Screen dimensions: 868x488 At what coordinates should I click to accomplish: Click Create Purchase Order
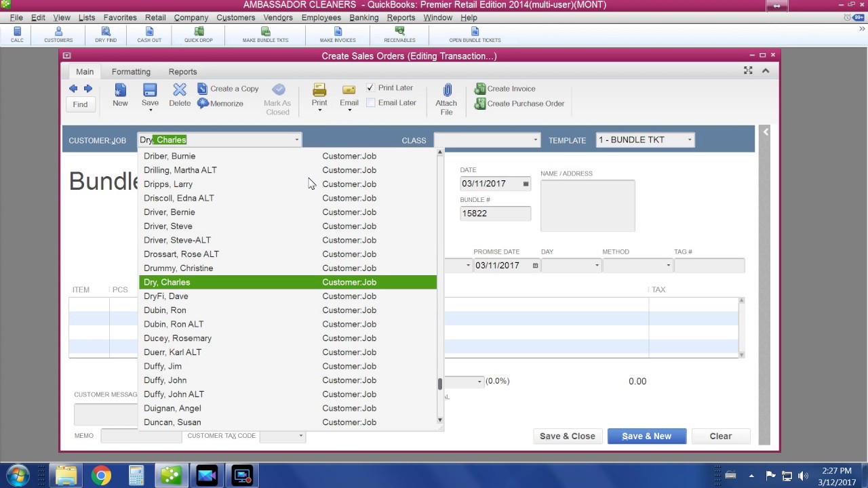(519, 104)
